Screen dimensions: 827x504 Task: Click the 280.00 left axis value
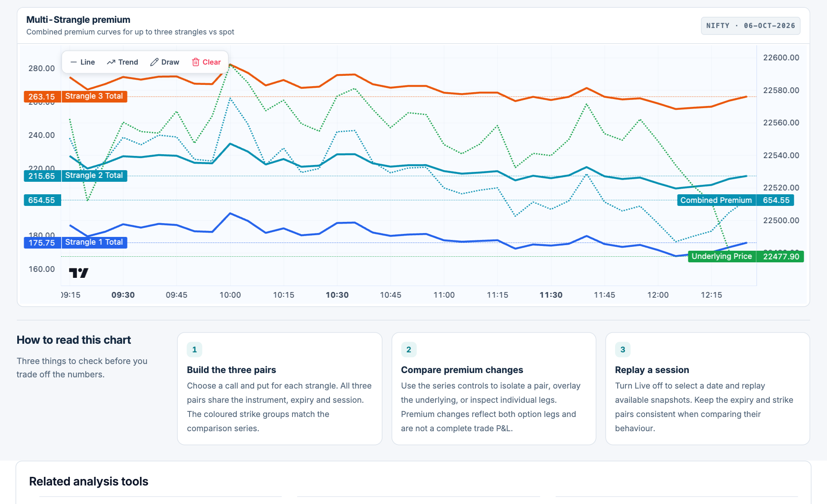click(42, 68)
